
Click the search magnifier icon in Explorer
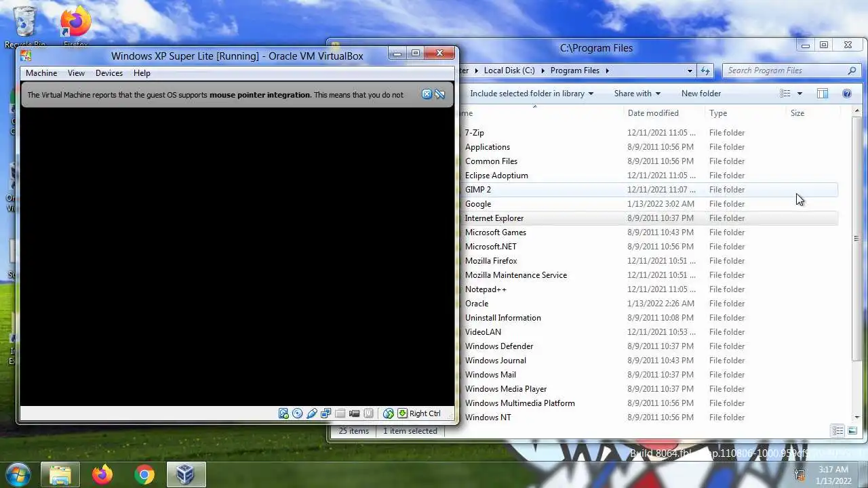point(852,70)
